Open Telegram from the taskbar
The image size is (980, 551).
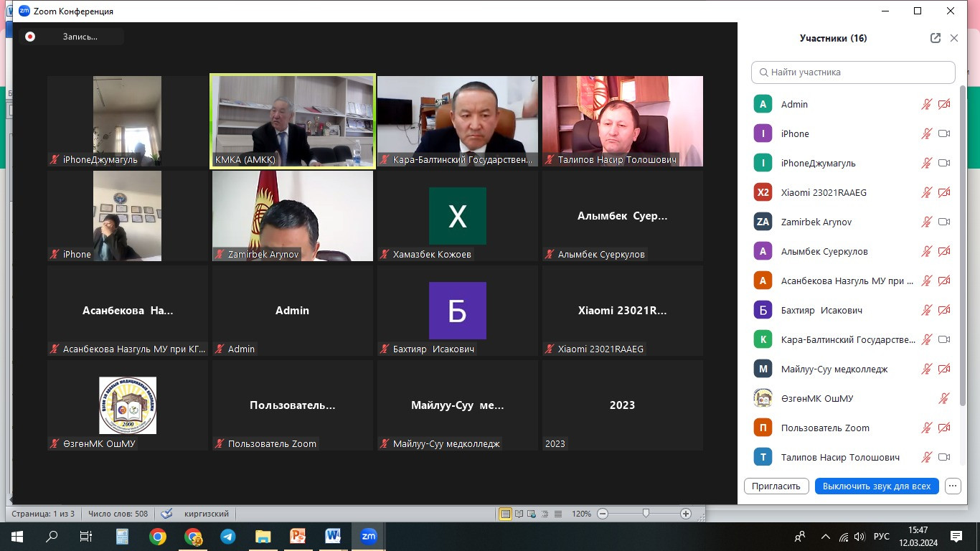click(x=228, y=537)
